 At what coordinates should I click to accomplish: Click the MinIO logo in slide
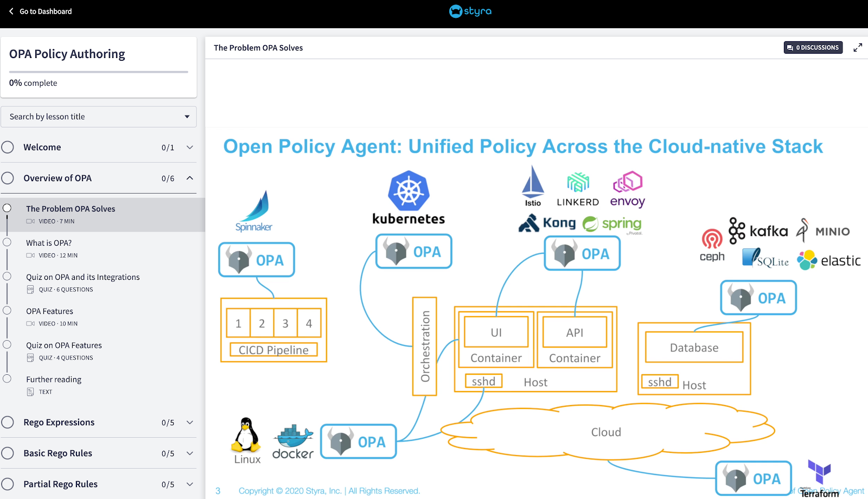[823, 231]
